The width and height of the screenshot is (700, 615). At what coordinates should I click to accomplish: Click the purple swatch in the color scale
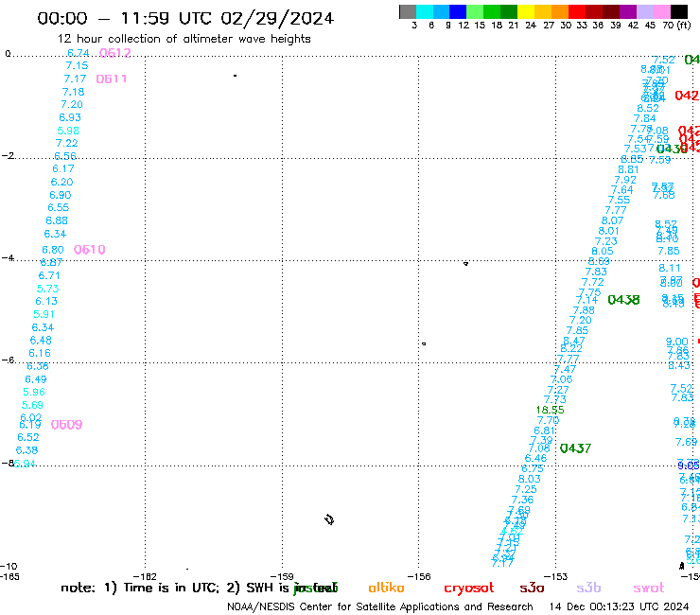pos(628,11)
